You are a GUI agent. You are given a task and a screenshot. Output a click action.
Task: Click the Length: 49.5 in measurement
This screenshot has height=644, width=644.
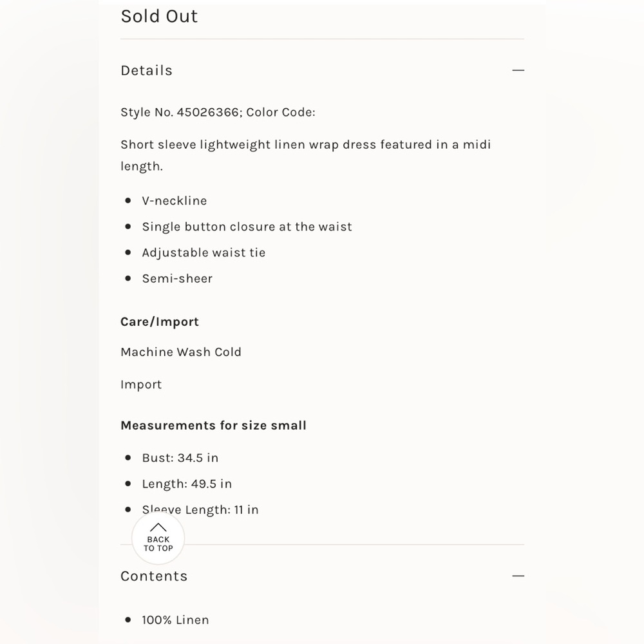coord(187,484)
